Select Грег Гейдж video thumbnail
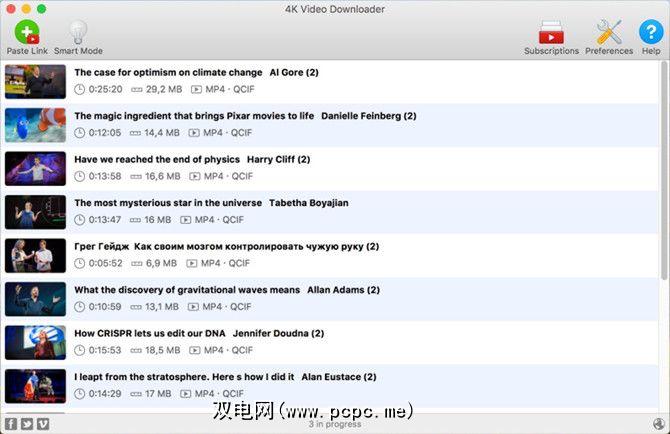Screen dimensions: 670x434 [x=35, y=255]
